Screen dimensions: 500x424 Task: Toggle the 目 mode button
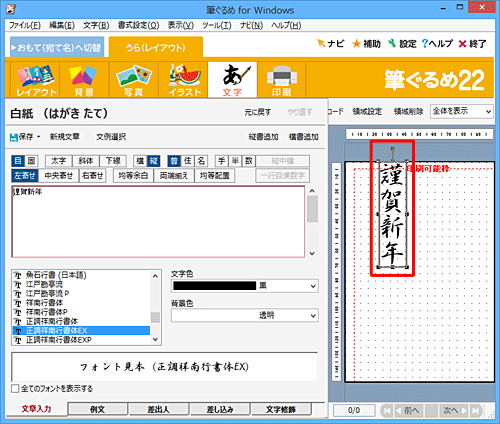point(18,161)
